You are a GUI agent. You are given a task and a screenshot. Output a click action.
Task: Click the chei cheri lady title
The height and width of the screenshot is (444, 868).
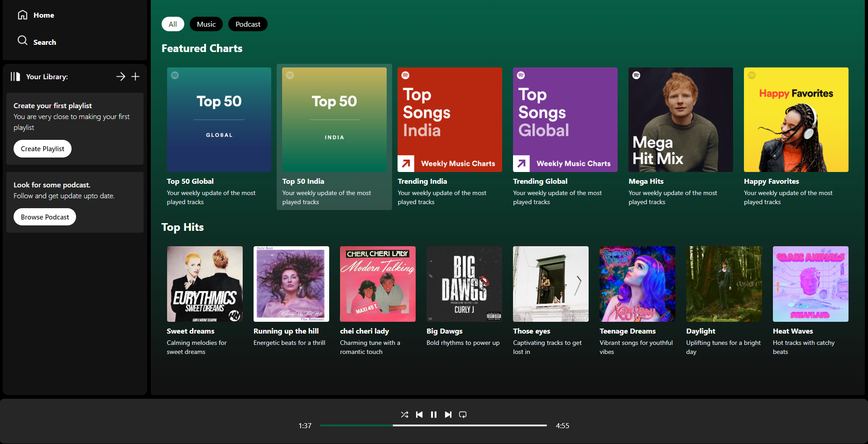(x=364, y=331)
